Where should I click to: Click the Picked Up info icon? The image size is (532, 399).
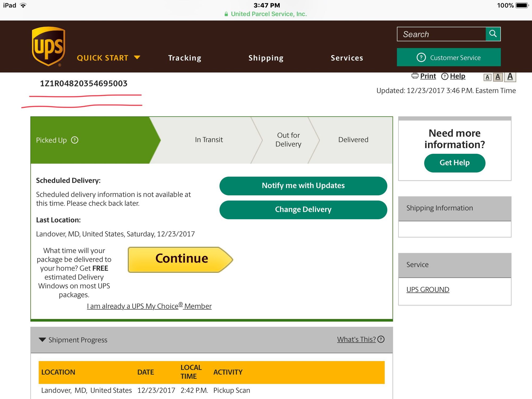[x=75, y=140]
